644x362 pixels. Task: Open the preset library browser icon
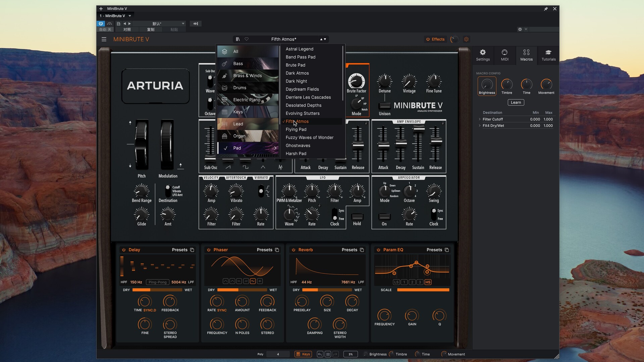238,39
